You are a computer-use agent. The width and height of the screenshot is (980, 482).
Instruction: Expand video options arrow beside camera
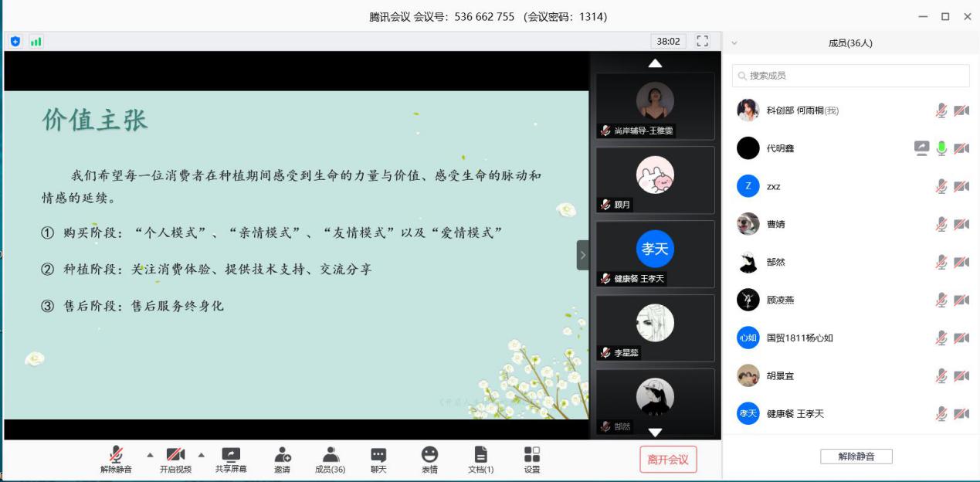click(x=202, y=454)
